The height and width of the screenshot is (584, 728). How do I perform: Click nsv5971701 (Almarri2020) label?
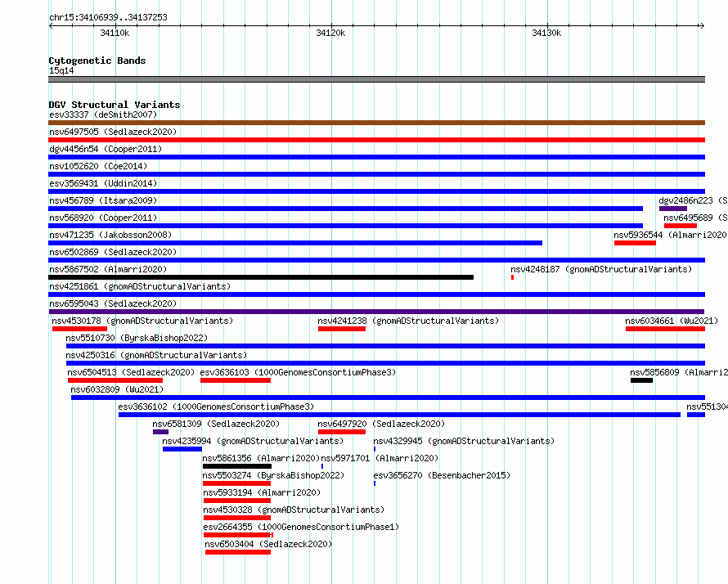pos(380,458)
